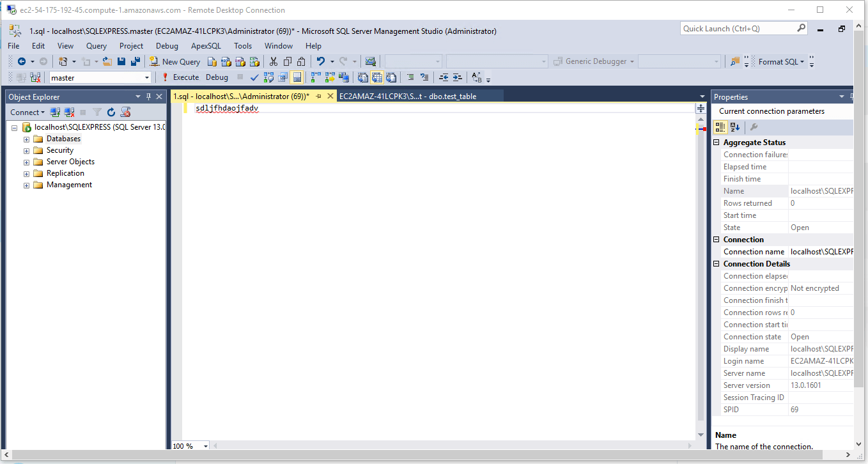Click the parse query checkmark icon

(254, 77)
